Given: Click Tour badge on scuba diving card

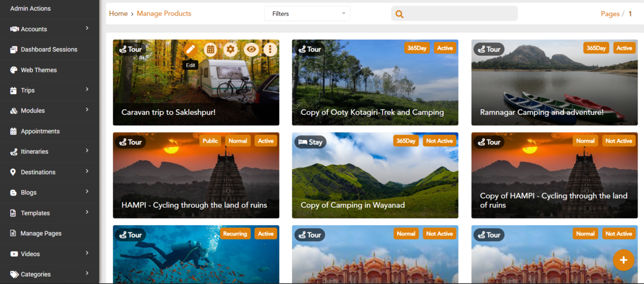Looking at the screenshot, I should [x=131, y=235].
